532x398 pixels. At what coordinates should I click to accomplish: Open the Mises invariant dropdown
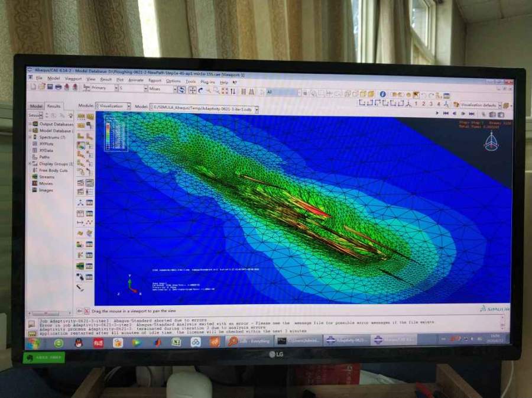pos(175,89)
